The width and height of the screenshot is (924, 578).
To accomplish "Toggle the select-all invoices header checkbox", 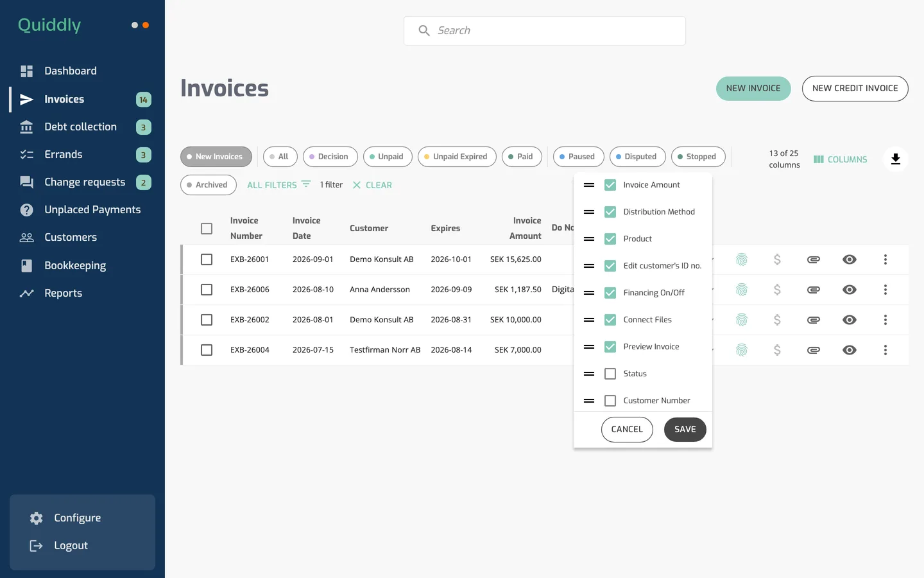I will (207, 229).
